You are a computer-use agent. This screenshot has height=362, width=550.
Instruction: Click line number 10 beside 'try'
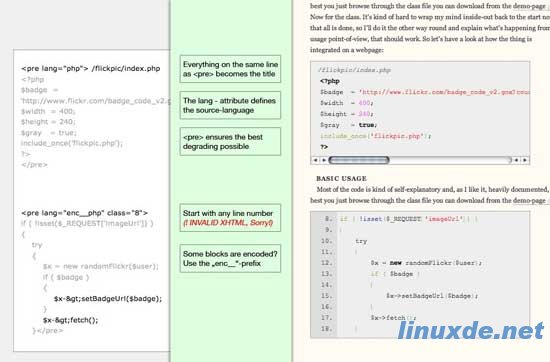click(x=327, y=241)
